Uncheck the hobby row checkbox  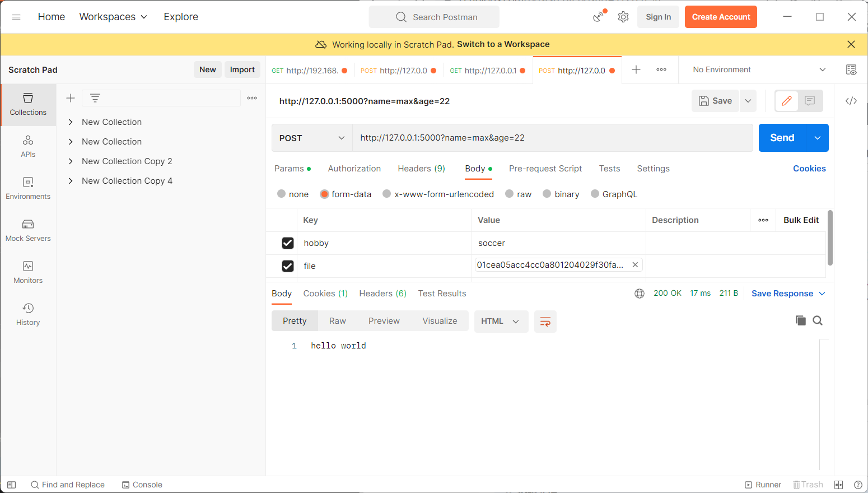coord(288,243)
